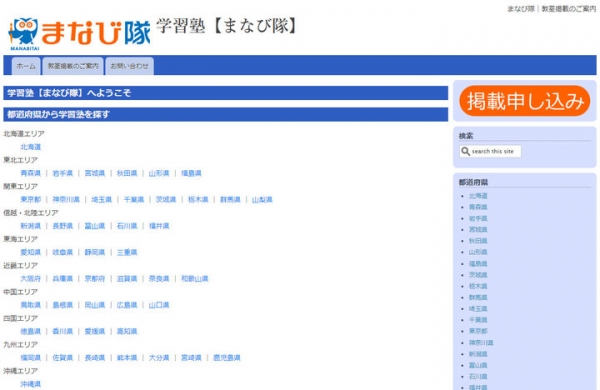The image size is (600, 390).
Task: Open 滋賀県 link under 近畿エリア
Action: click(x=127, y=279)
